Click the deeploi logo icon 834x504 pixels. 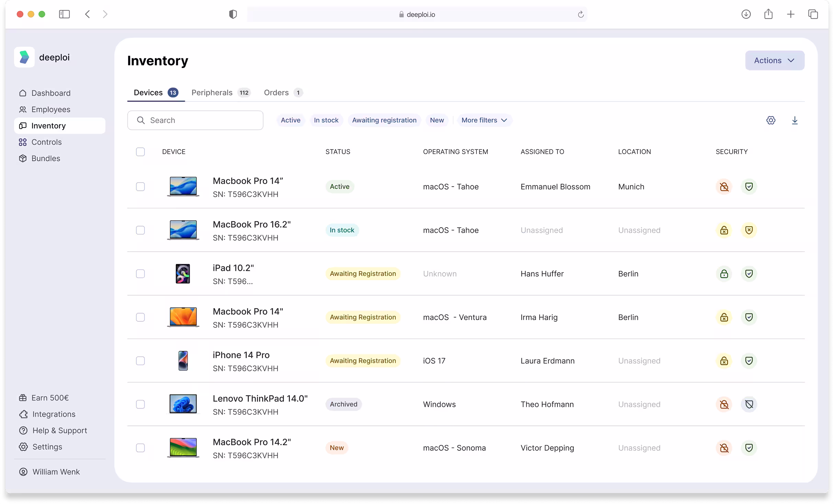[24, 57]
